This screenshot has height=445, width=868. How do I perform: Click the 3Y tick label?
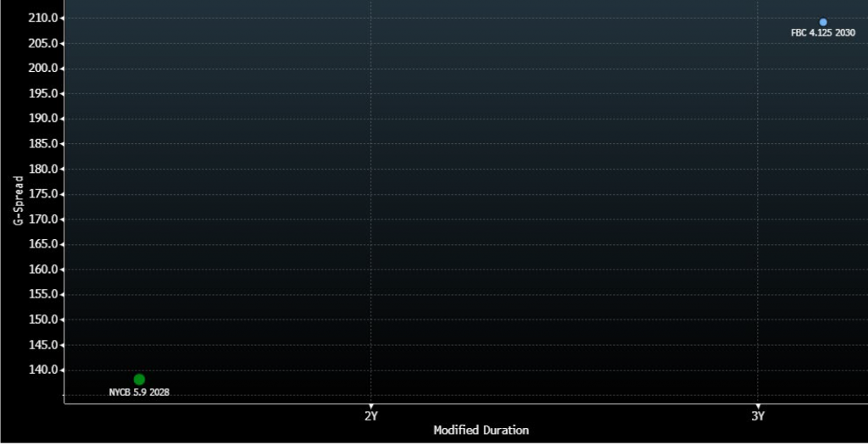tap(758, 416)
